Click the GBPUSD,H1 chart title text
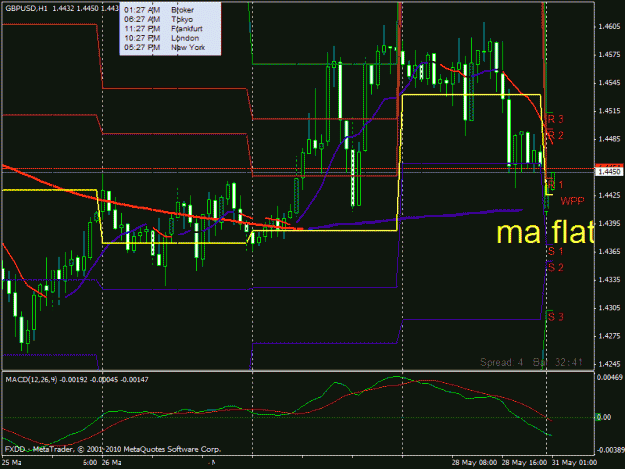Image resolution: width=625 pixels, height=469 pixels. click(x=26, y=8)
